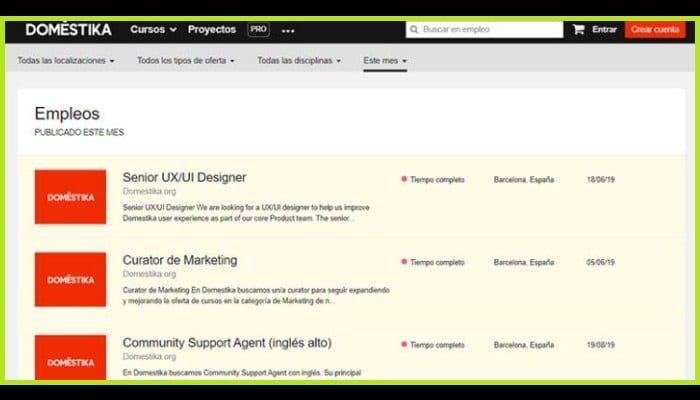The image size is (700, 400).
Task: Click the Domestika thumbnail for Senior UX/UI Designer
Action: (71, 197)
